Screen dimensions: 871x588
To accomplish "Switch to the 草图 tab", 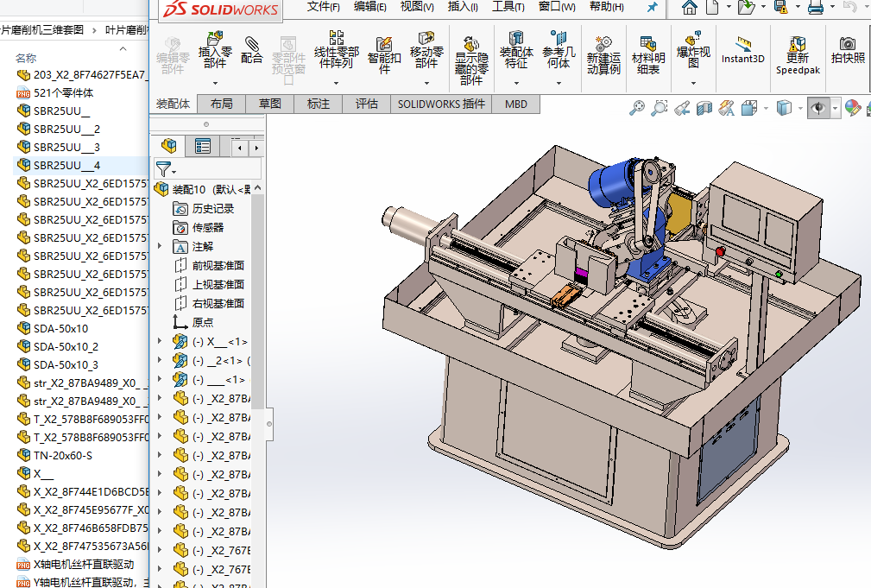I will (x=270, y=104).
